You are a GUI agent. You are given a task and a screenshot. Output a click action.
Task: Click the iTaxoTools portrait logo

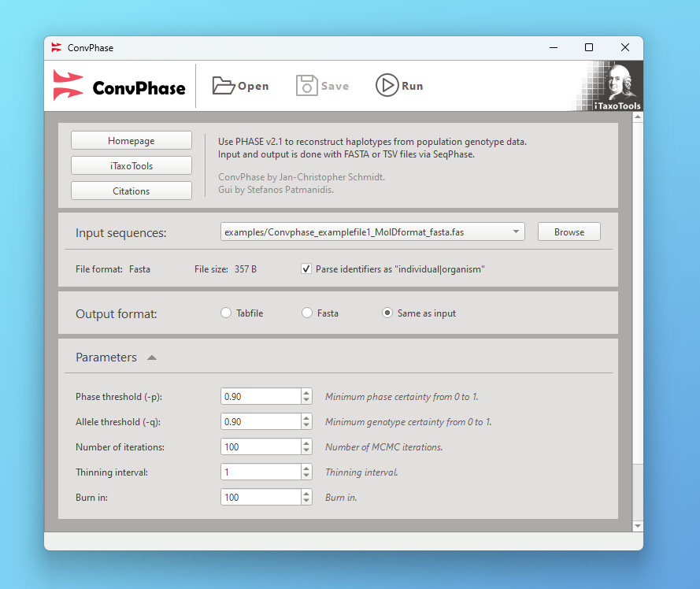pos(617,83)
